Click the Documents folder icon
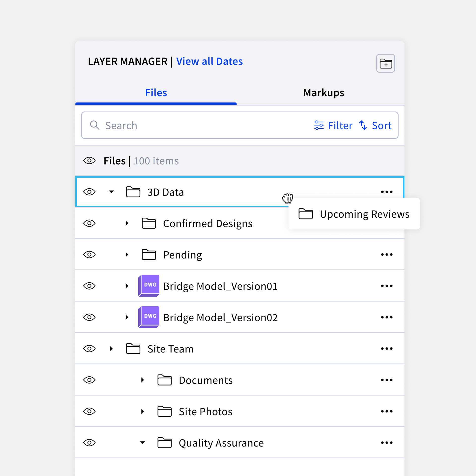The width and height of the screenshot is (476, 476). (164, 380)
